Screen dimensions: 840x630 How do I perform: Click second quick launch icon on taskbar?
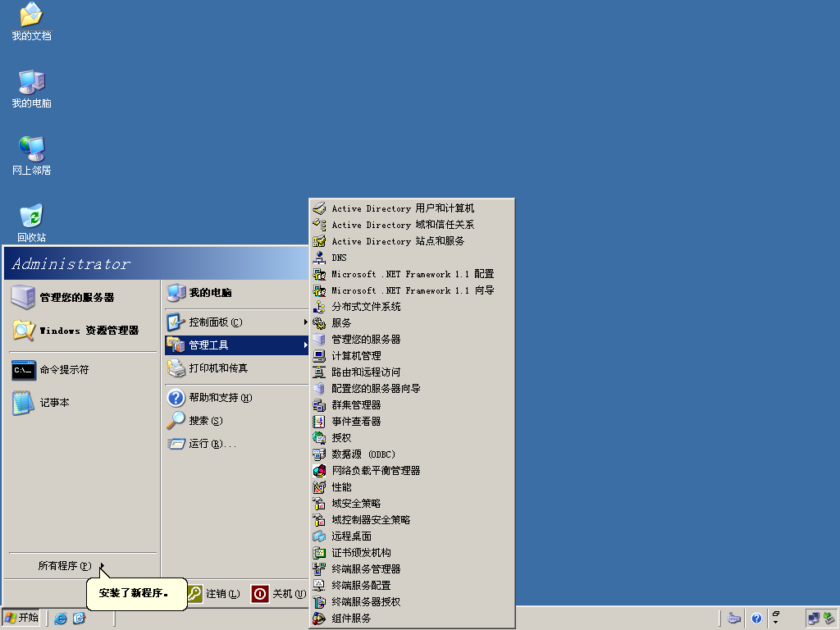79,619
